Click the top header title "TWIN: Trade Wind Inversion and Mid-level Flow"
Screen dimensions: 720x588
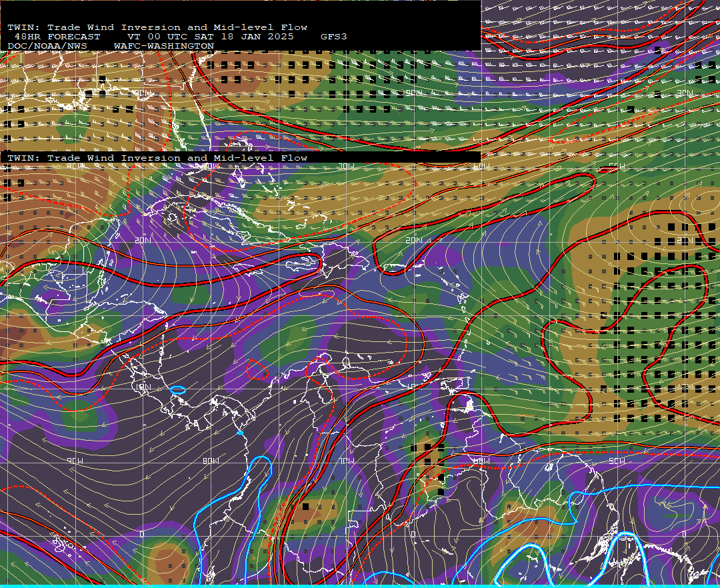[x=157, y=27]
